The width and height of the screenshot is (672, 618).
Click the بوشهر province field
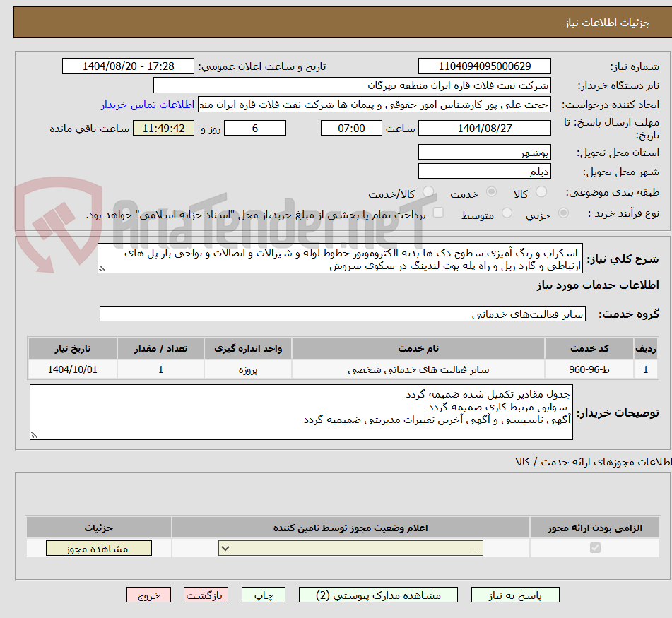pos(485,152)
